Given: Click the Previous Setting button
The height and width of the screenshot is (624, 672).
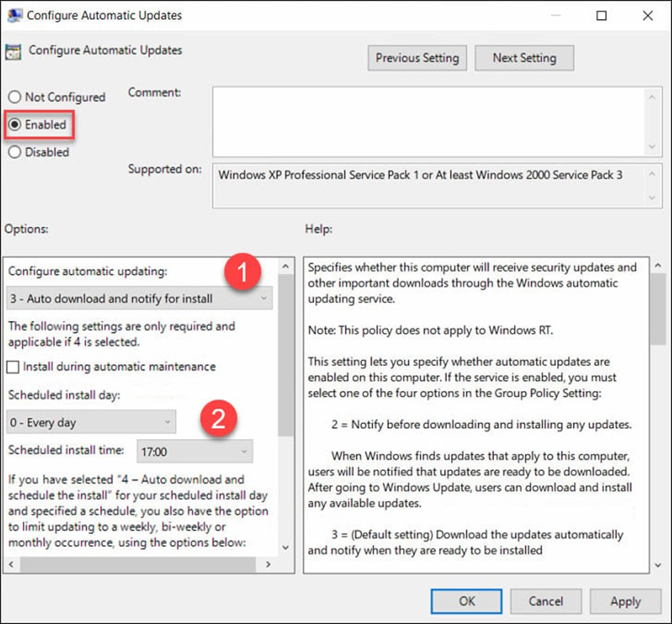Looking at the screenshot, I should click(417, 58).
